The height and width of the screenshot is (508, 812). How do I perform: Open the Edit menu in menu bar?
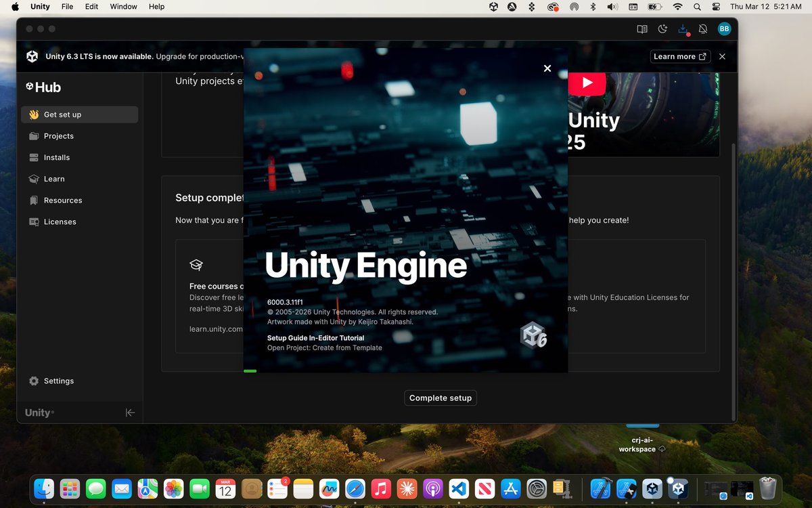click(91, 7)
